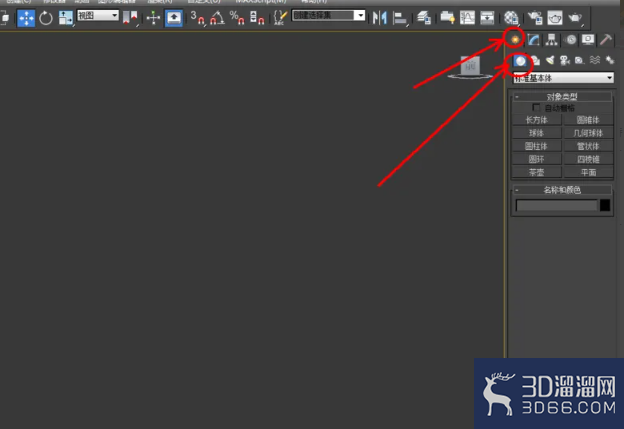Click the ViewCube in the viewport

pyautogui.click(x=470, y=66)
